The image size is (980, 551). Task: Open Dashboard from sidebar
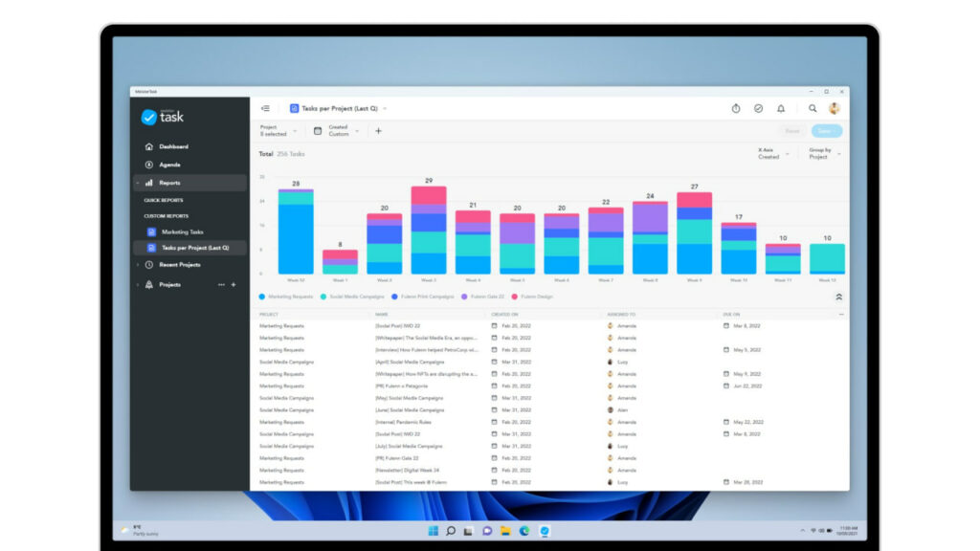coord(173,146)
